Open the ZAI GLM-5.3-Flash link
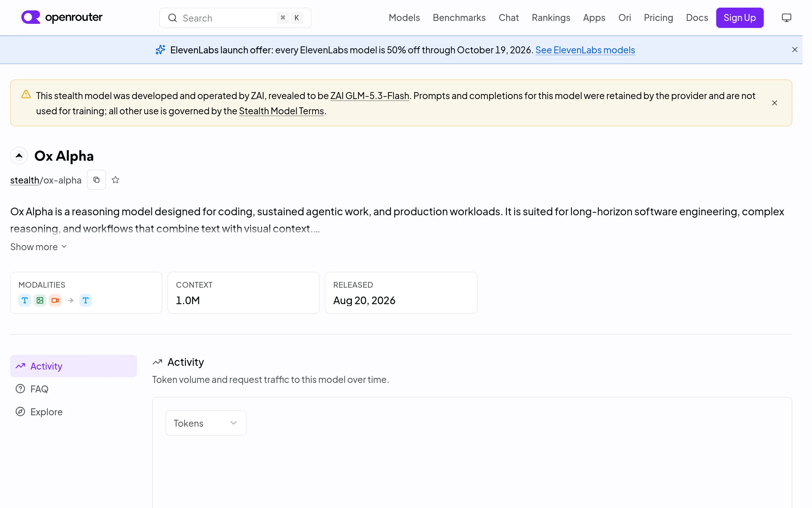 point(370,96)
